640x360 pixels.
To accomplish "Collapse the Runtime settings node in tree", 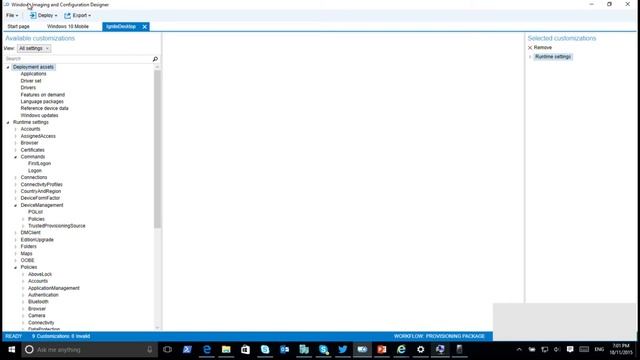I will [8, 122].
